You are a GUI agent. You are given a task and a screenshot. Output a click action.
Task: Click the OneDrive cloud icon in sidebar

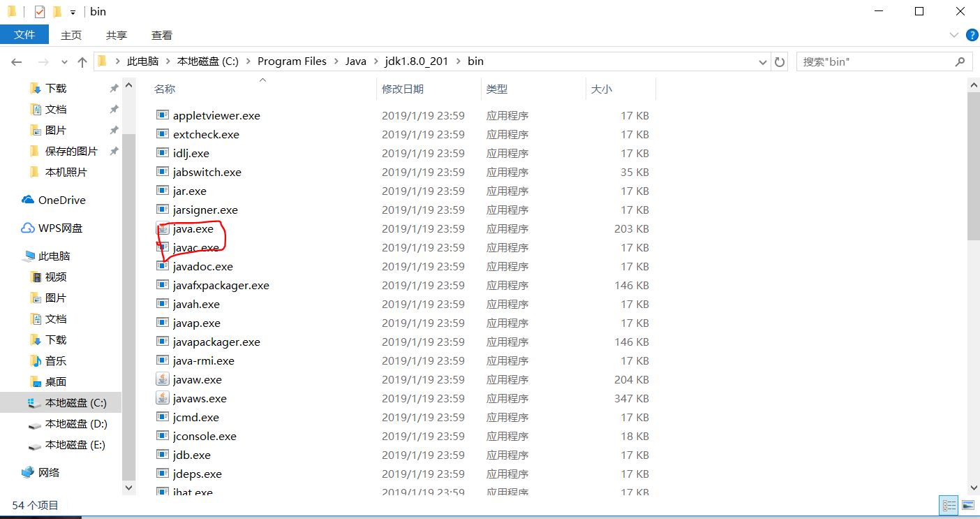coord(29,200)
